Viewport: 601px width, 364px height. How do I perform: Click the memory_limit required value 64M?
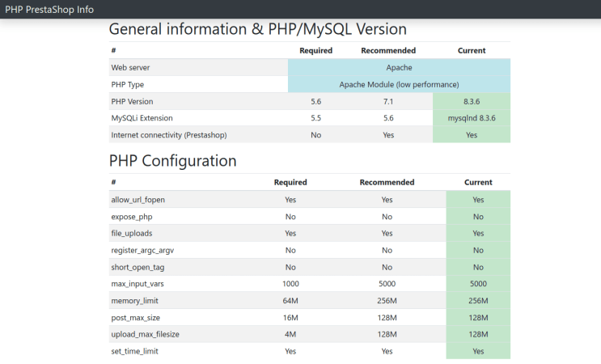(290, 301)
